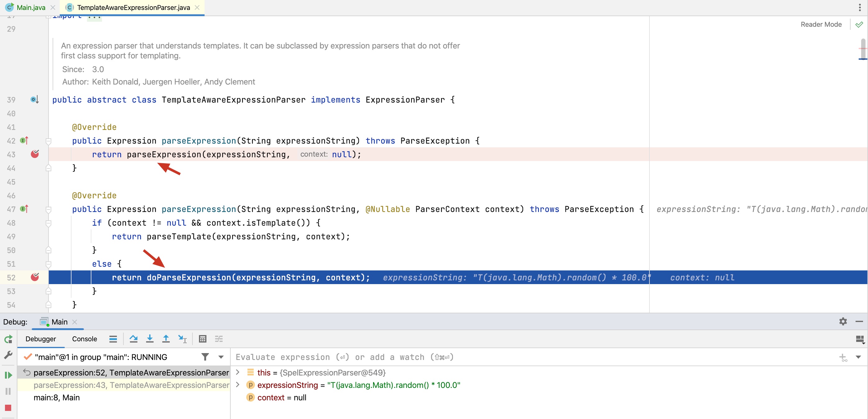This screenshot has width=868, height=419.
Task: Click the wrench Modify Run Configuration icon
Action: [x=8, y=355]
